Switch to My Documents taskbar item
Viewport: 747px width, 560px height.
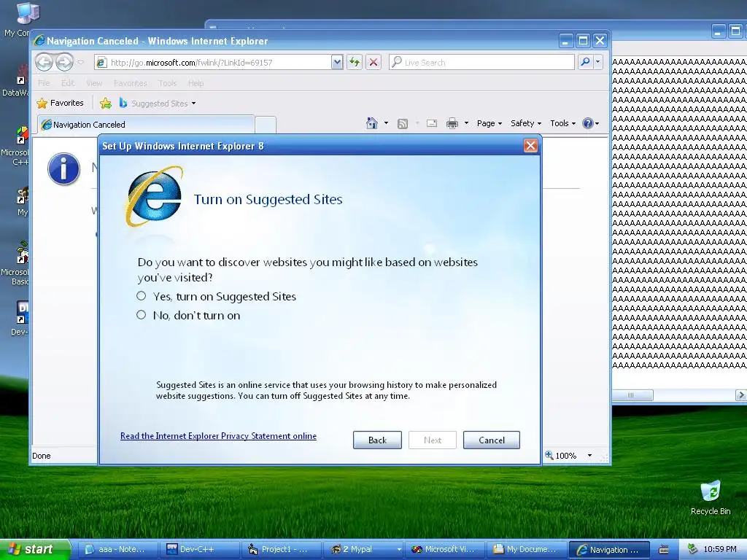[x=527, y=549]
